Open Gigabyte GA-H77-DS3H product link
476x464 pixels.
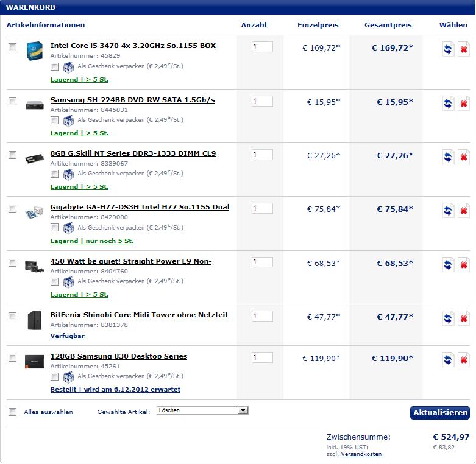click(140, 207)
